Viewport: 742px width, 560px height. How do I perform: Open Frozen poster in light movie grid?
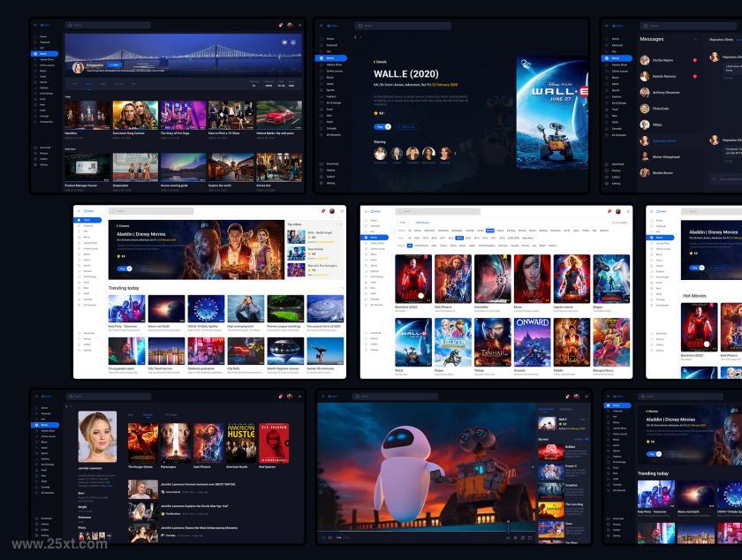453,342
